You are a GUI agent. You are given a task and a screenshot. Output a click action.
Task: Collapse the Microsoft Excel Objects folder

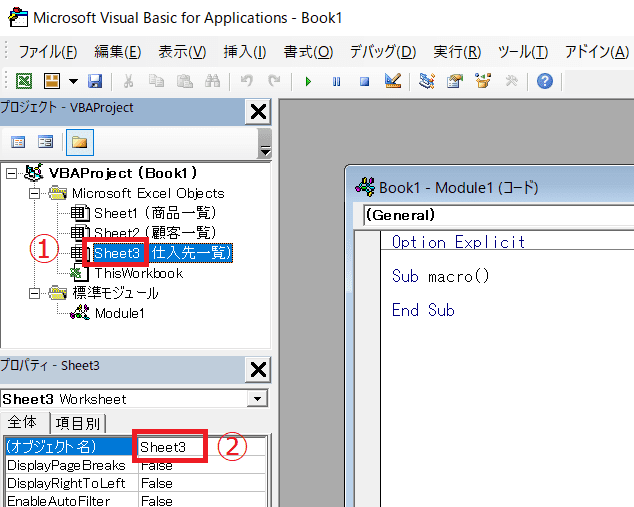(x=33, y=193)
